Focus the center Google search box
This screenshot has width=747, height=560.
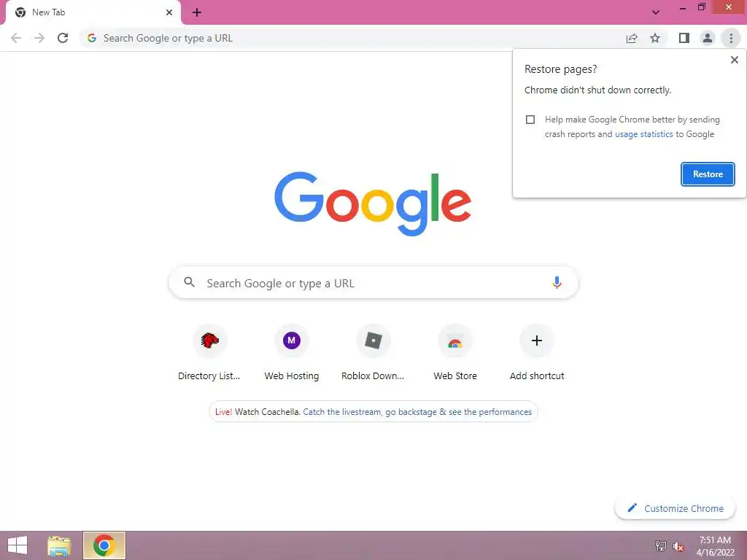[x=373, y=283]
